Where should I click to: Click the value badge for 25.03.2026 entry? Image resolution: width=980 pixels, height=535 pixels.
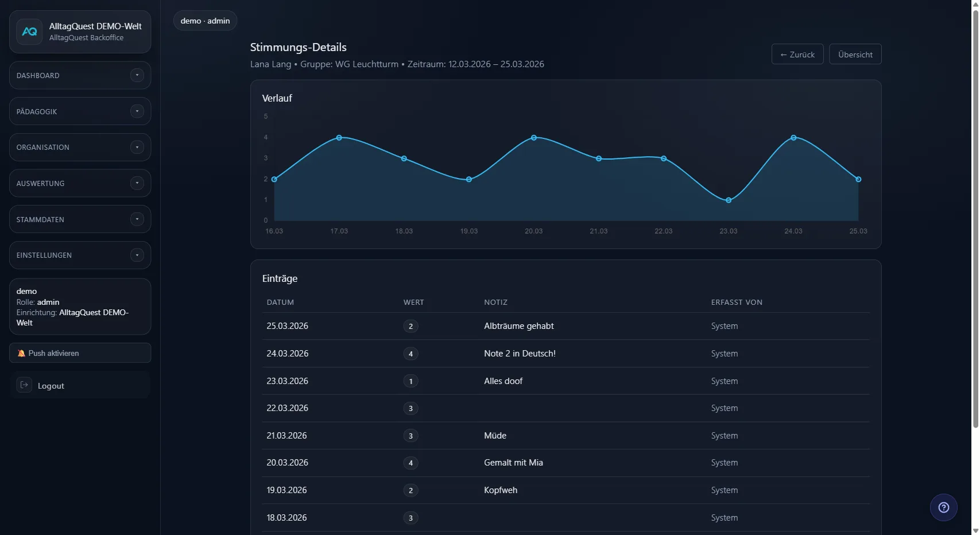pyautogui.click(x=410, y=327)
